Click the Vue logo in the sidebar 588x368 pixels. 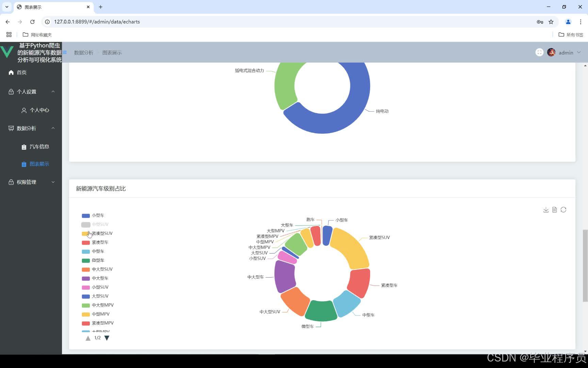click(x=7, y=52)
